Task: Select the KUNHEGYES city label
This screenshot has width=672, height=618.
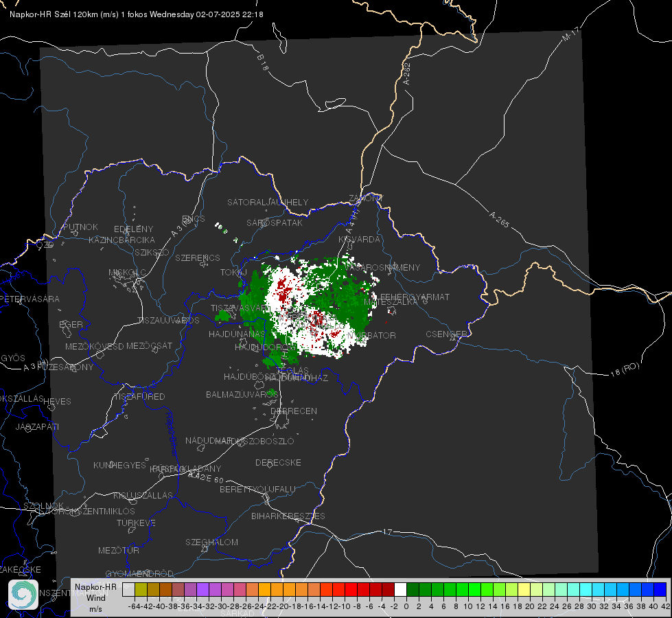Action: tap(119, 466)
